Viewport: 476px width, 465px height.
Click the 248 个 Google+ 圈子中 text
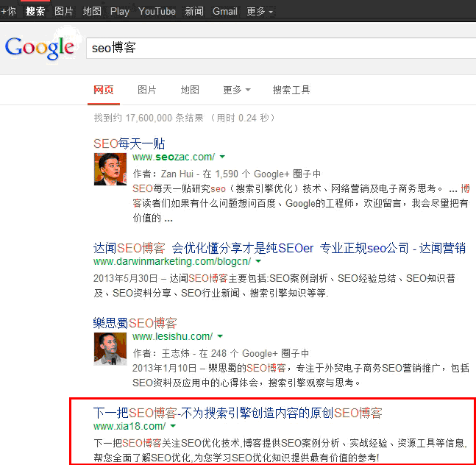[260, 353]
